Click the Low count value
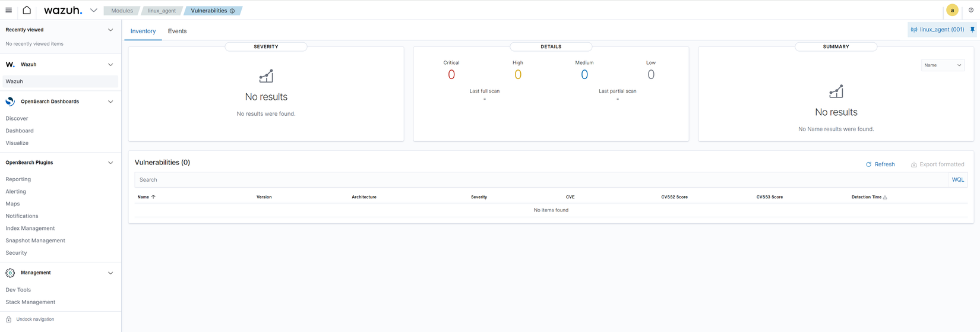 pyautogui.click(x=651, y=75)
